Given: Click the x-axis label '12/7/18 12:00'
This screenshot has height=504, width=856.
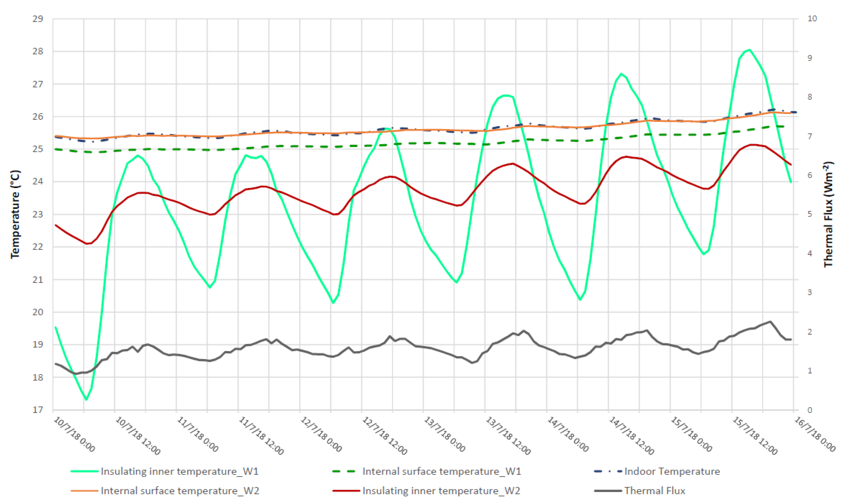Looking at the screenshot, I should [384, 436].
